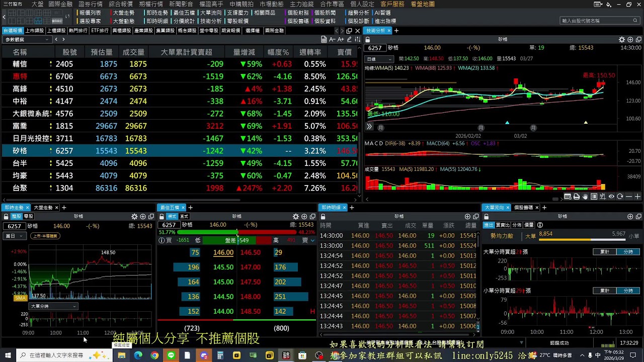Click the double-arrow expand icon on chart
The image size is (644, 362).
pyautogui.click(x=369, y=127)
